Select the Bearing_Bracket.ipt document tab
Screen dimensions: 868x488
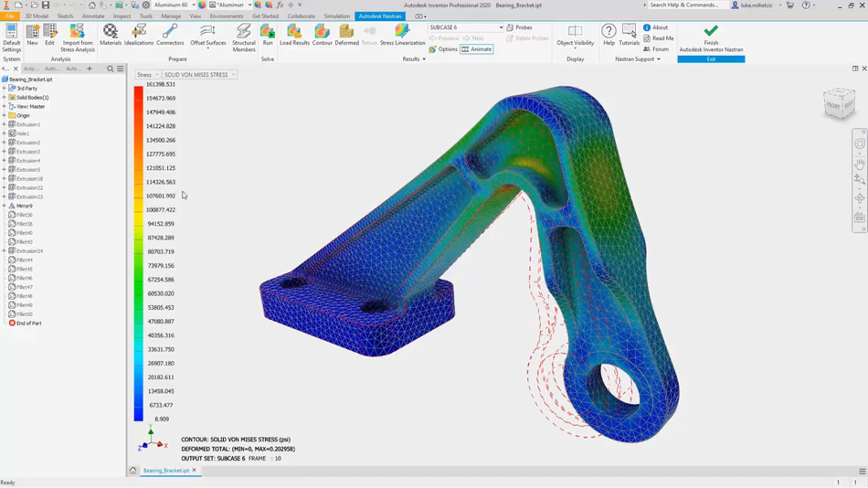pyautogui.click(x=166, y=471)
